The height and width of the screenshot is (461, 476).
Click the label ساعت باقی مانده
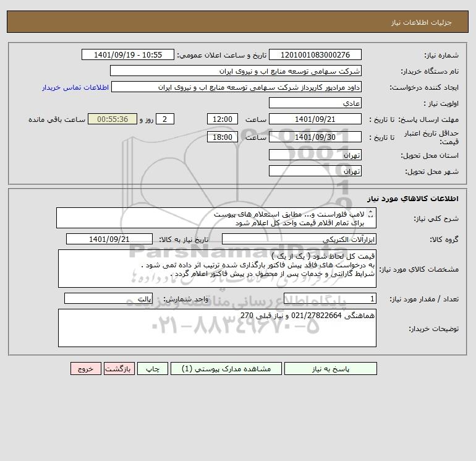pyautogui.click(x=57, y=119)
